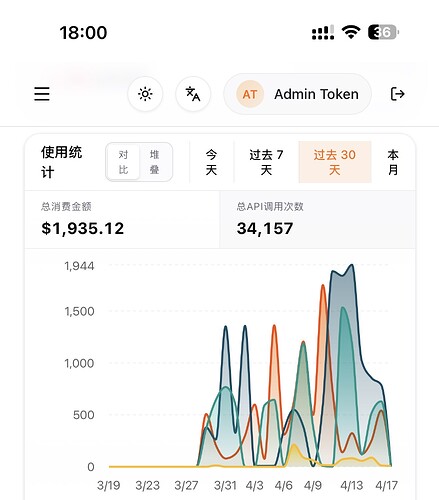439x500 pixels.
Task: Select the 过去 7 天 tab
Action: [266, 162]
